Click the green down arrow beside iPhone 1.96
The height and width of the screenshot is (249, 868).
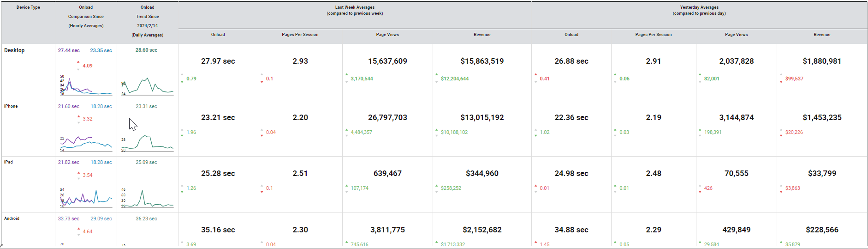(x=182, y=136)
